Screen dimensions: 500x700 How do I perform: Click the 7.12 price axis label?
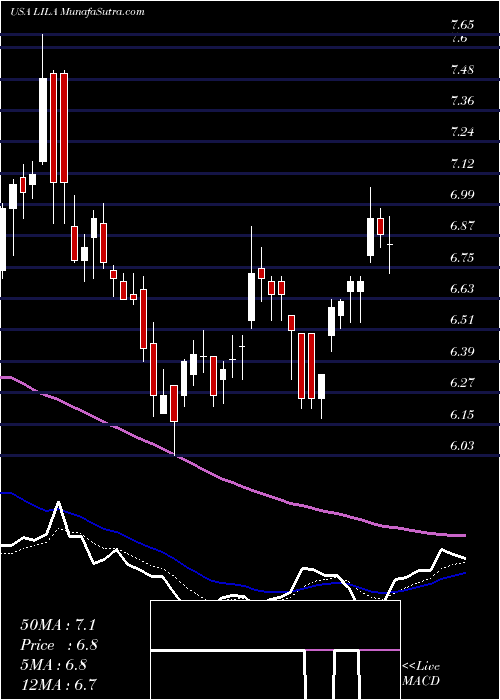[x=462, y=164]
